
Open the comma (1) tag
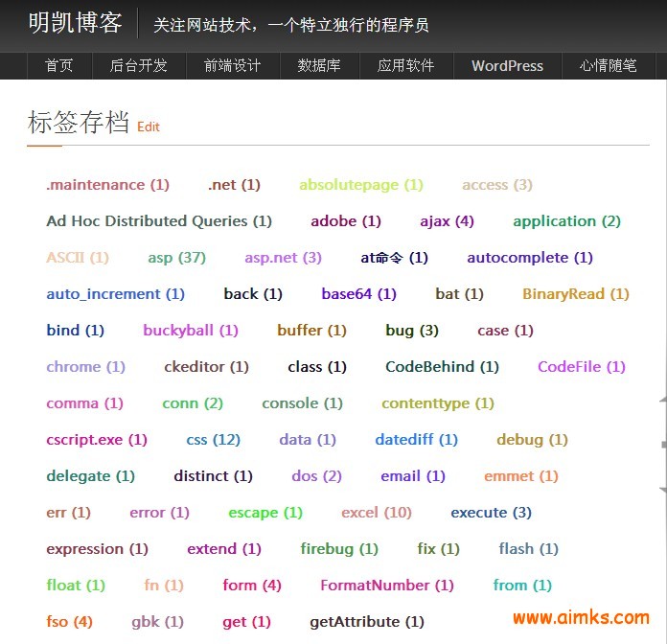point(84,403)
